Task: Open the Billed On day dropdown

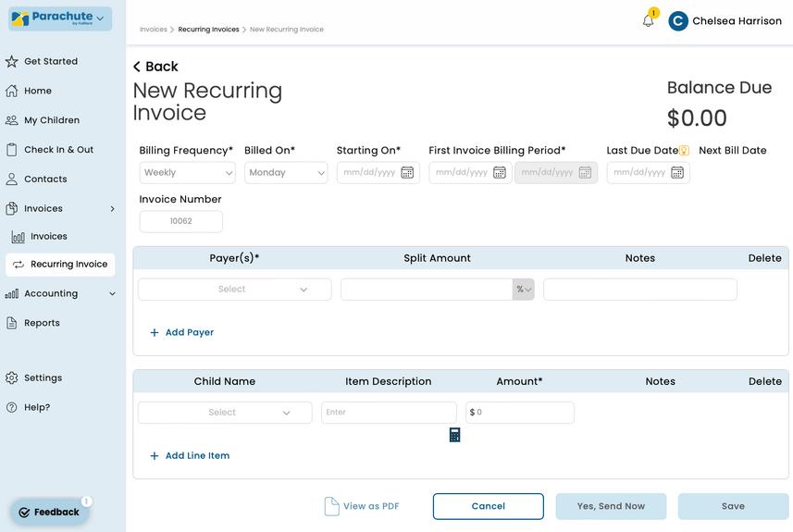Action: click(286, 173)
